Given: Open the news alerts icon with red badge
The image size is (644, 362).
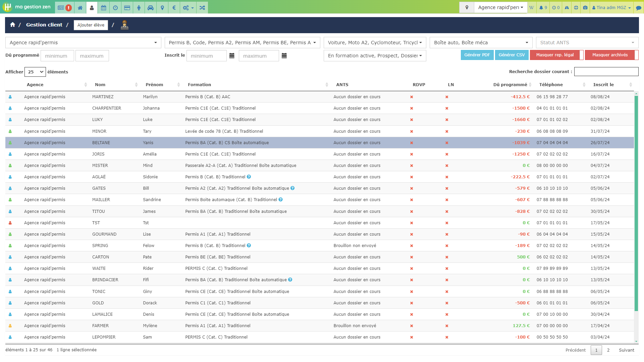Looking at the screenshot, I should 64,7.
